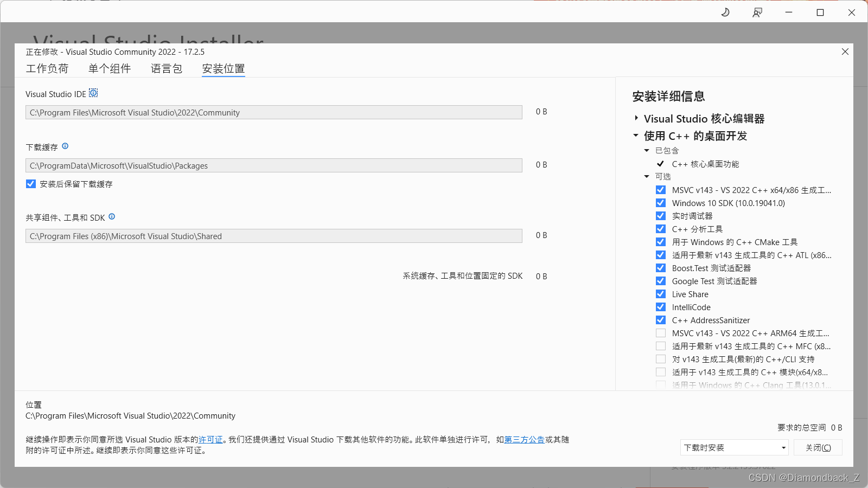The image size is (868, 488).
Task: Click the 下载缓存 path field
Action: [274, 165]
